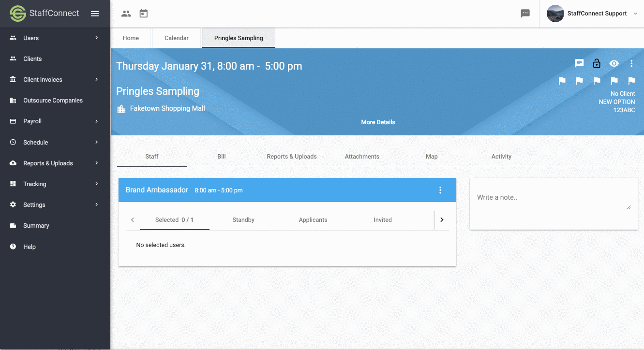Expand the Client Invoices chevron
Image resolution: width=644 pixels, height=350 pixels.
click(97, 79)
